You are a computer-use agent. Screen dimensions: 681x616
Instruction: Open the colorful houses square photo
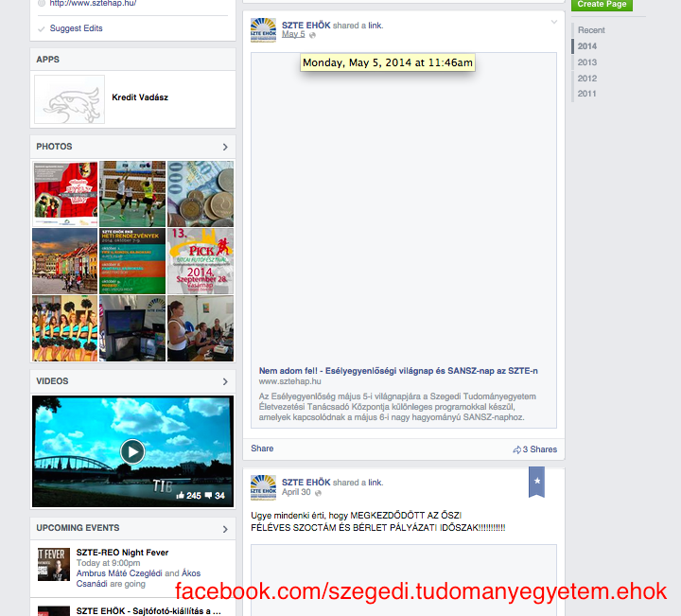click(65, 261)
